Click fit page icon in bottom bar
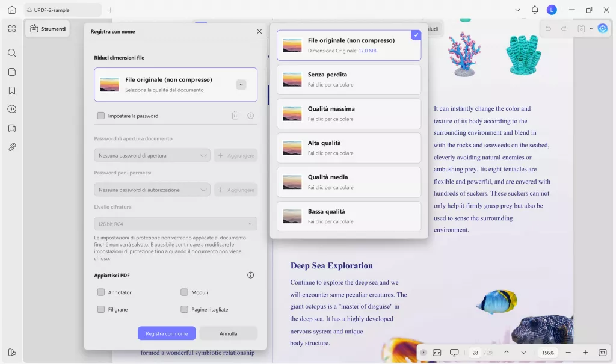Image resolution: width=616 pixels, height=364 pixels. (x=603, y=353)
